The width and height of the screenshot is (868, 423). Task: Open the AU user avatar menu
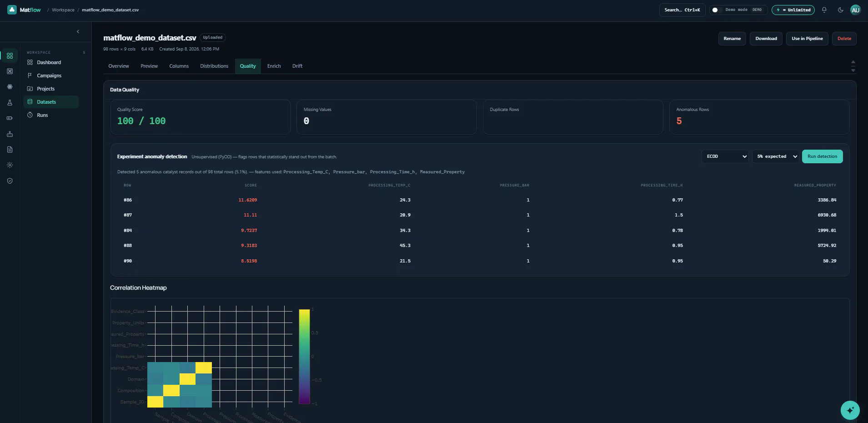pyautogui.click(x=855, y=10)
